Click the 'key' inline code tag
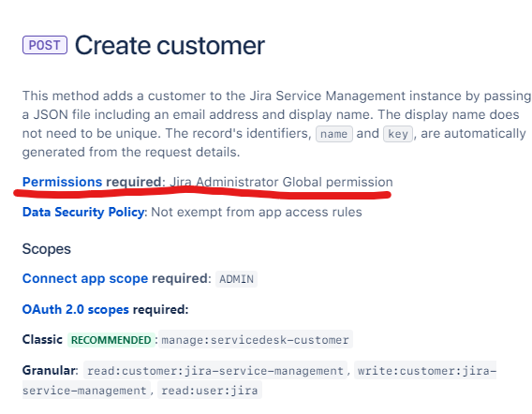The image size is (532, 414). tap(398, 134)
